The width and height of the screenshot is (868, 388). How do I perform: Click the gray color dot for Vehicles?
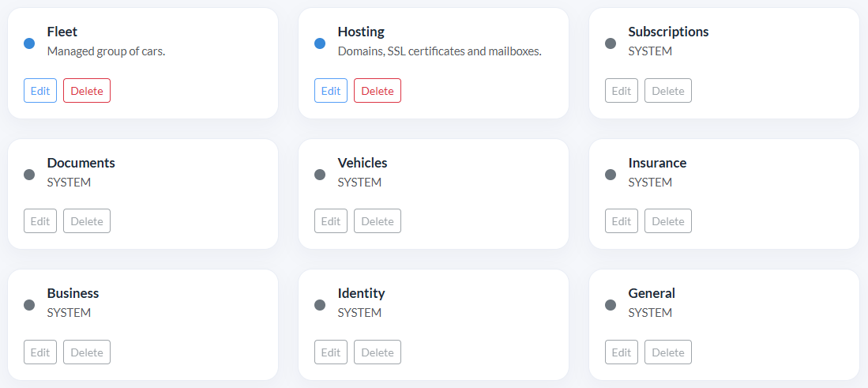tap(320, 175)
